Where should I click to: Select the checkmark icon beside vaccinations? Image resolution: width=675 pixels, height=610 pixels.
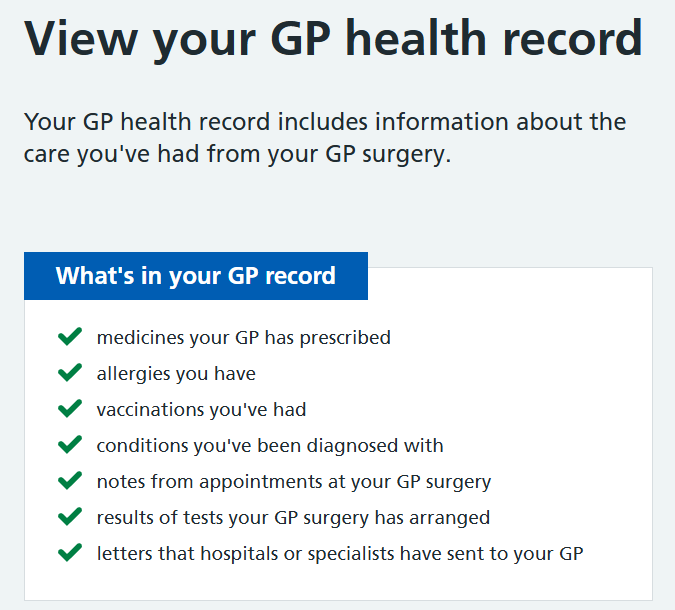tap(69, 409)
